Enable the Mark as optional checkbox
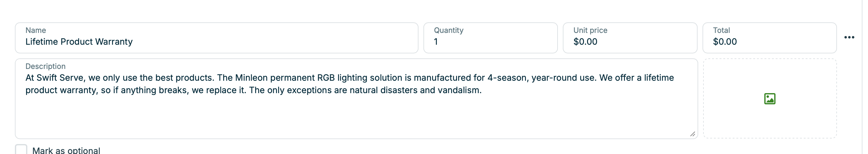 coord(21,150)
